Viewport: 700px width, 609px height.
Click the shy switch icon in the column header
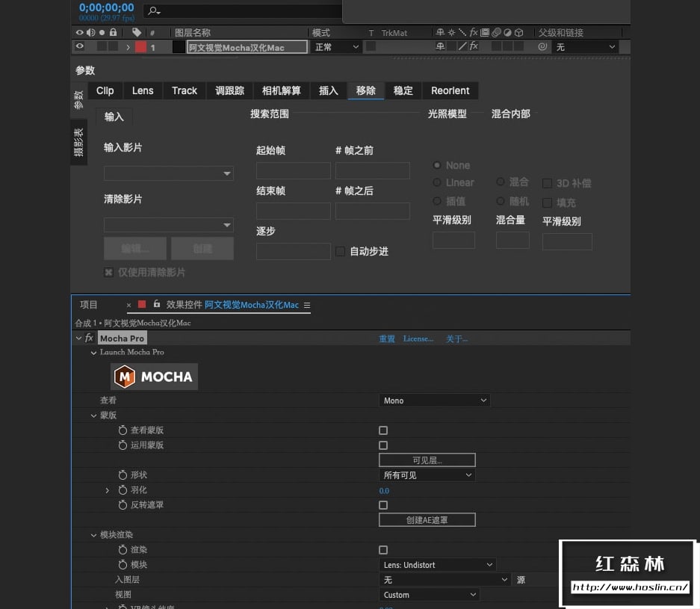440,32
